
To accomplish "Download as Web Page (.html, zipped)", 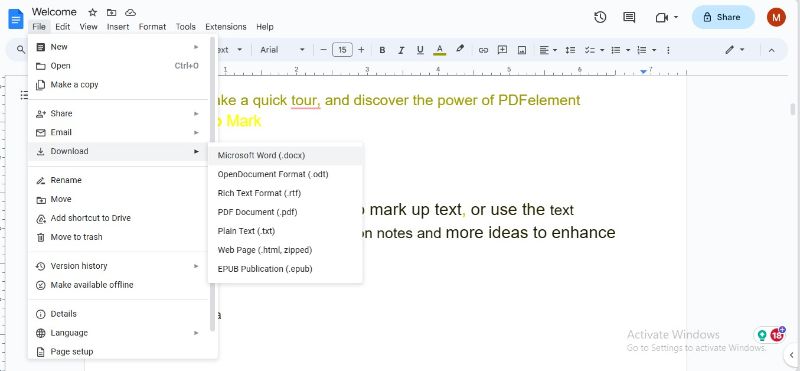I will click(x=285, y=250).
